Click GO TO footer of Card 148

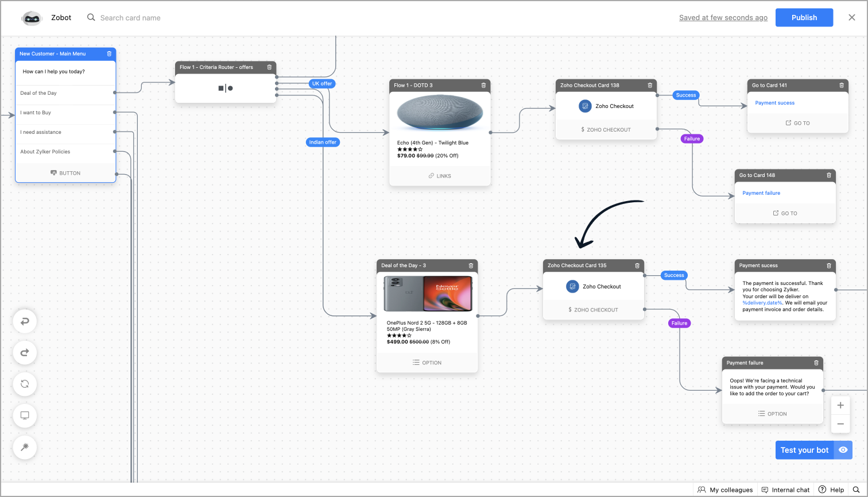pos(785,213)
